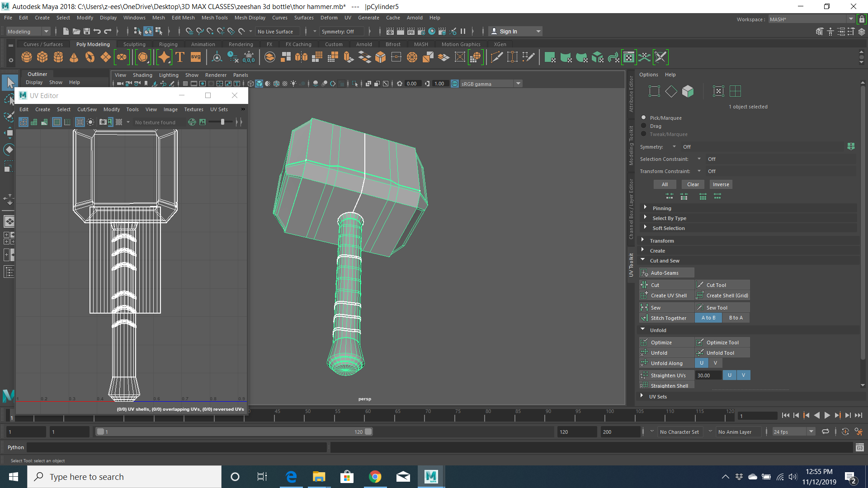Select the Pick/Marquee option

[x=644, y=117]
